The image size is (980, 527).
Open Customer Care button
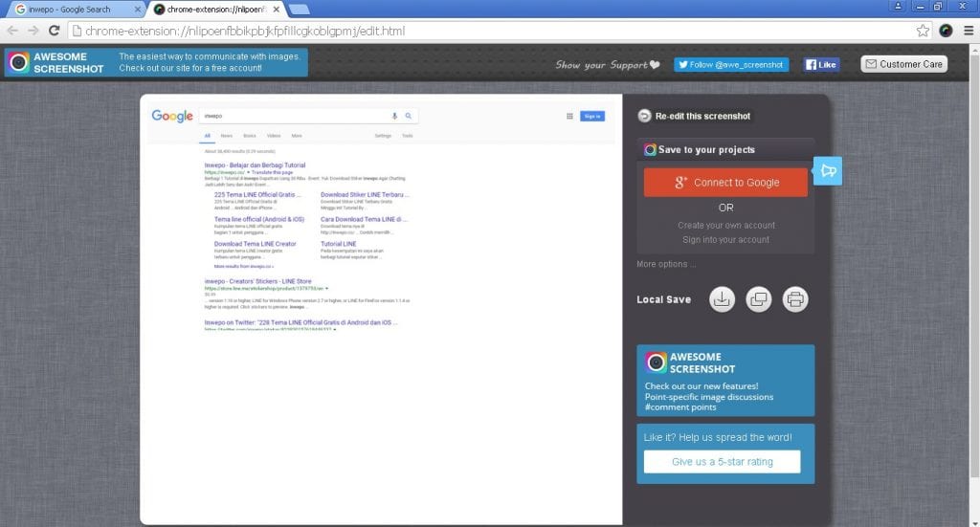point(903,64)
